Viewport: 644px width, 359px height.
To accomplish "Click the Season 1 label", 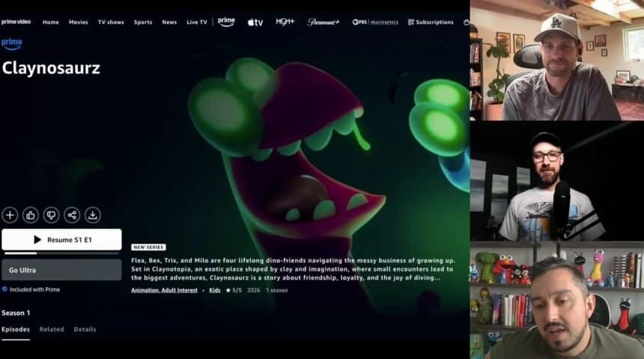I will pyautogui.click(x=16, y=313).
